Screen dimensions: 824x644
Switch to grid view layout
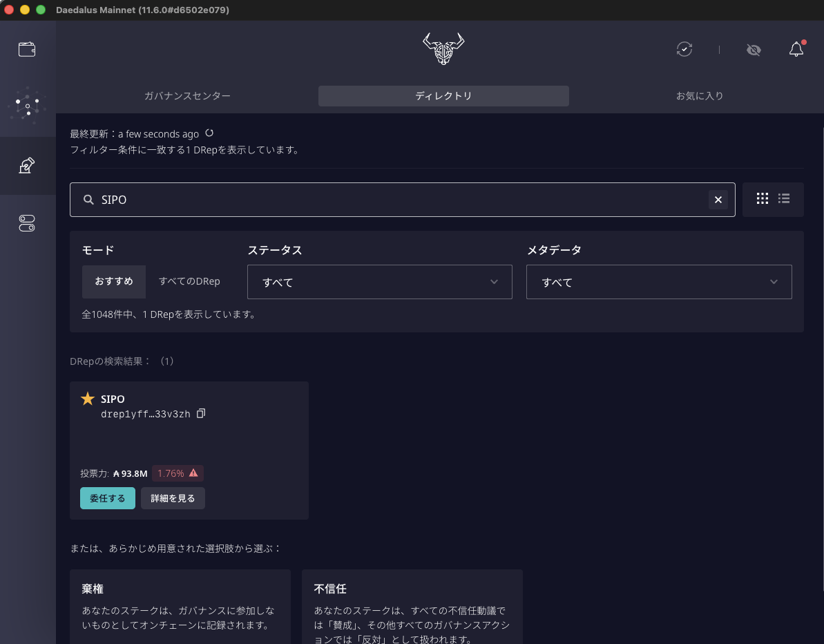point(763,198)
